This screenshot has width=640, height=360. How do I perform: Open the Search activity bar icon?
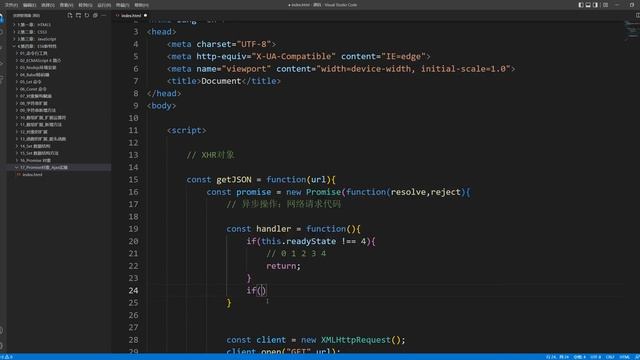2,33
